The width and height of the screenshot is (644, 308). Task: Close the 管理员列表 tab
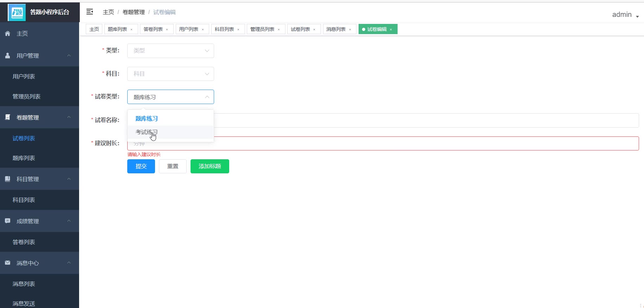point(279,30)
